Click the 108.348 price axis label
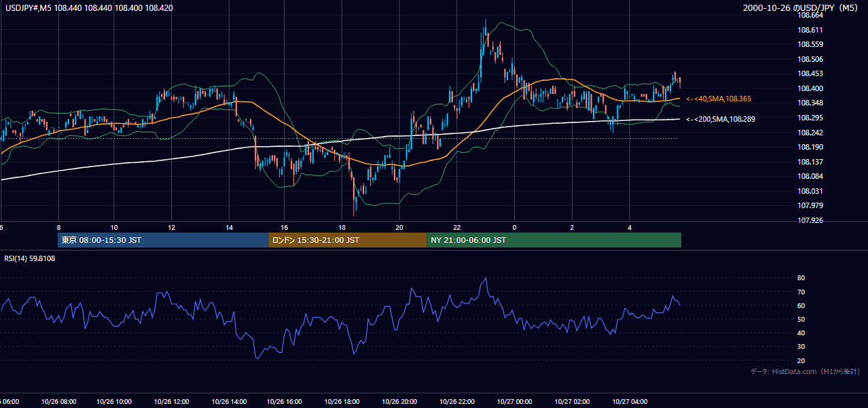Screen dimensions: 868x408 [x=811, y=103]
